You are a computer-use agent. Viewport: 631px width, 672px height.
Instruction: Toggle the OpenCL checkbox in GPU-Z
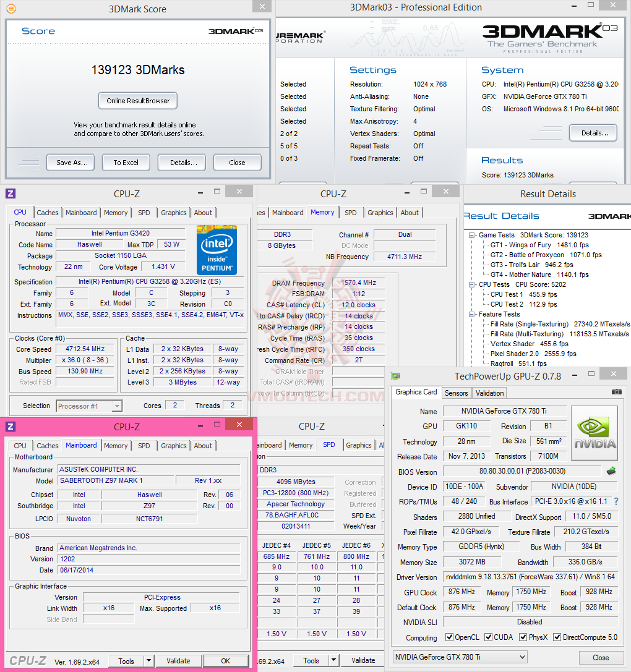[449, 637]
